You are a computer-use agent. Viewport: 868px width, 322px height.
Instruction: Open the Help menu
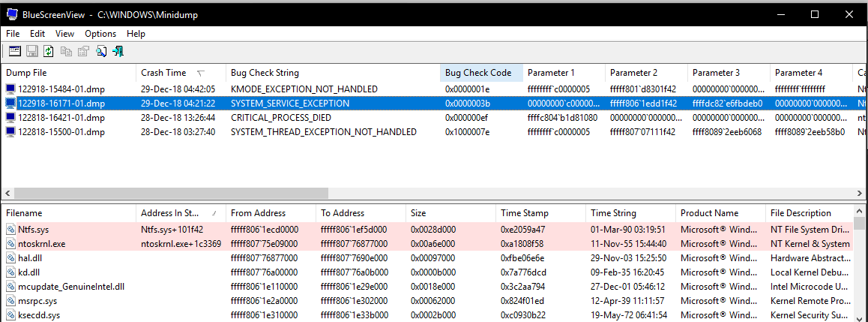(136, 34)
